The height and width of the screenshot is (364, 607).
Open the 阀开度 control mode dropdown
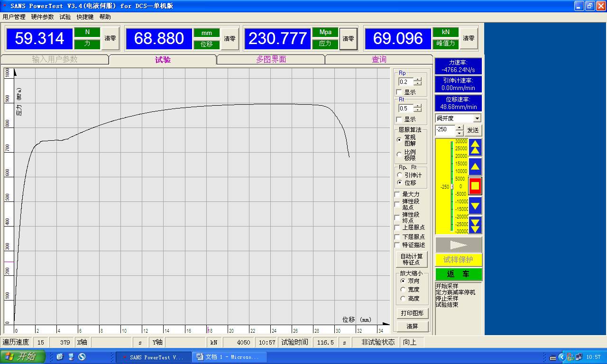477,118
